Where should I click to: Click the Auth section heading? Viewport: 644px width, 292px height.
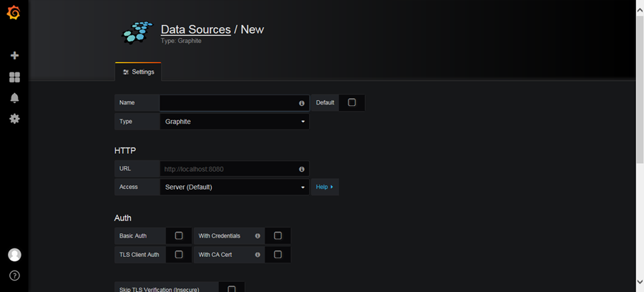pyautogui.click(x=123, y=218)
